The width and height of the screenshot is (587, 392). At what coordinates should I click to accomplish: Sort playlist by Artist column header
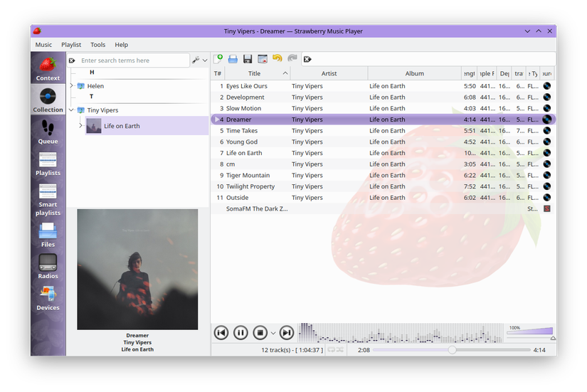[x=329, y=73]
